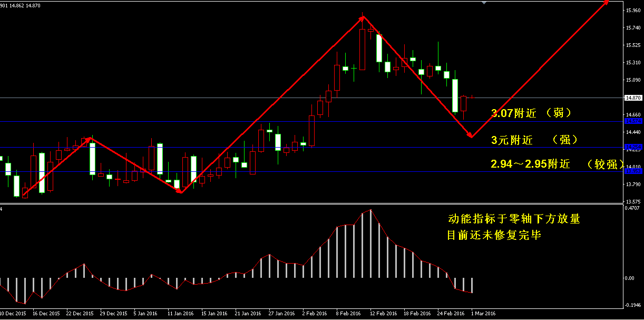644x320 pixels.
Task: Click the blue 13.953 price level tag
Action: point(632,171)
